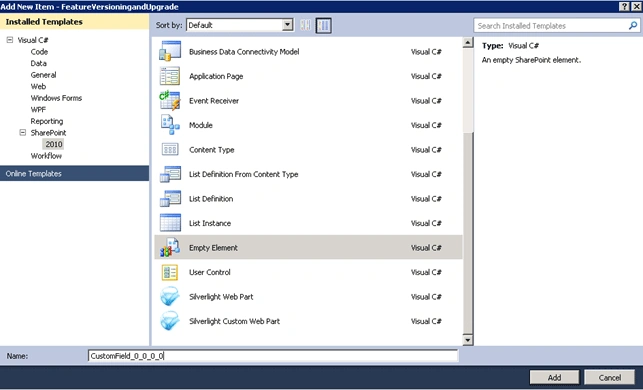Click the User Control template icon
Viewport: 643px width, 390px height.
(170, 272)
